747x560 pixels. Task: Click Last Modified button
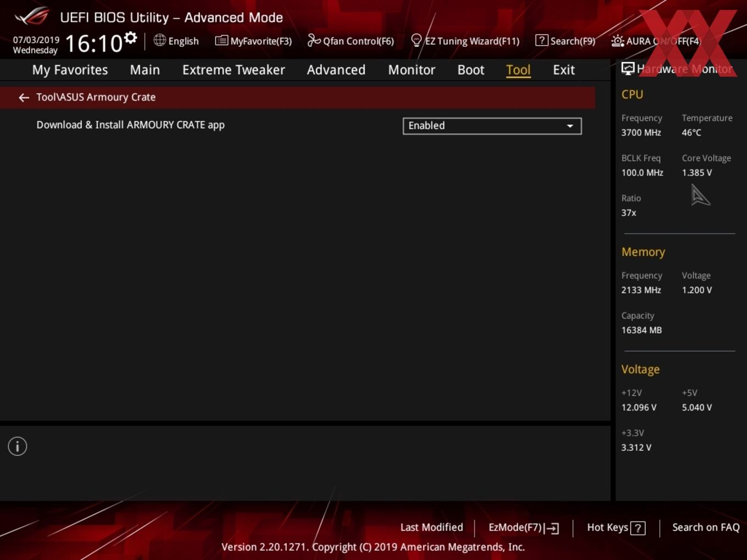point(432,528)
